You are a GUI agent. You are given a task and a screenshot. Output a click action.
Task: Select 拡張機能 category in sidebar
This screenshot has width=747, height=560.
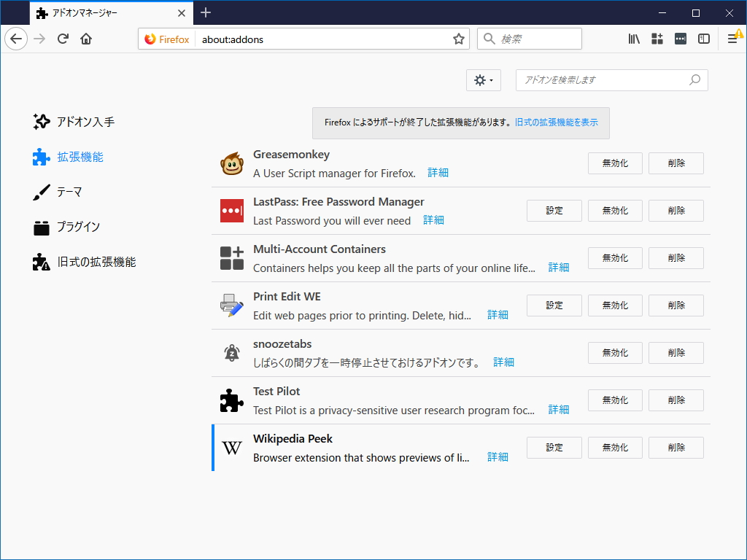click(x=68, y=157)
